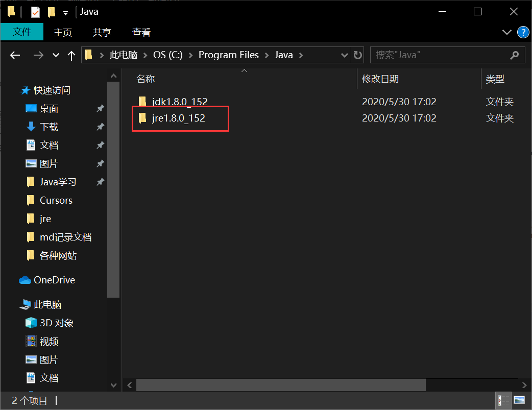The height and width of the screenshot is (410, 532).
Task: Switch to the 查看 ribbon tab
Action: tap(141, 32)
